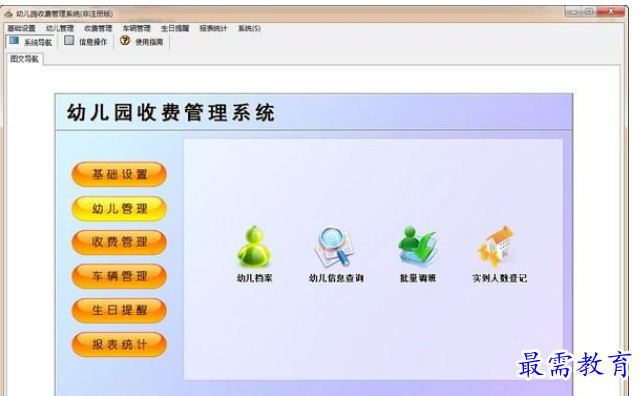Click the 系统导航 toolbar item
640x396 pixels.
pos(31,42)
